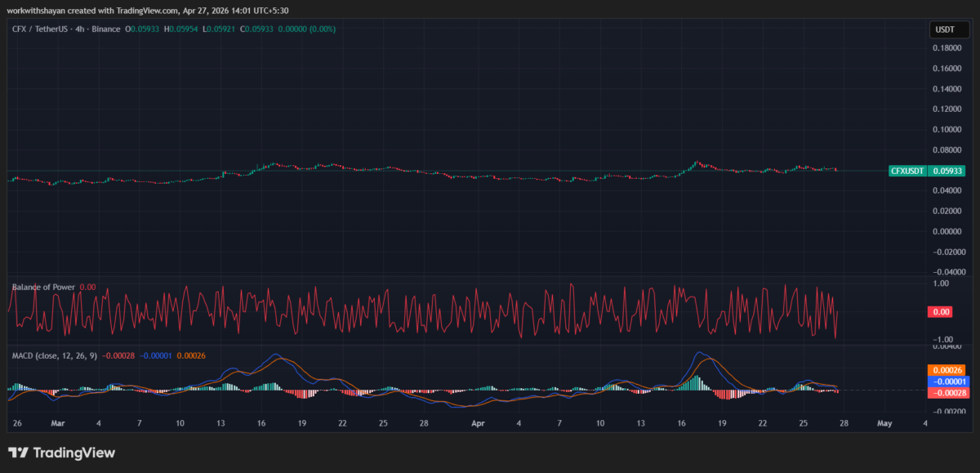980x473 pixels.
Task: Click the 0.10000 price axis level
Action: pyautogui.click(x=947, y=130)
